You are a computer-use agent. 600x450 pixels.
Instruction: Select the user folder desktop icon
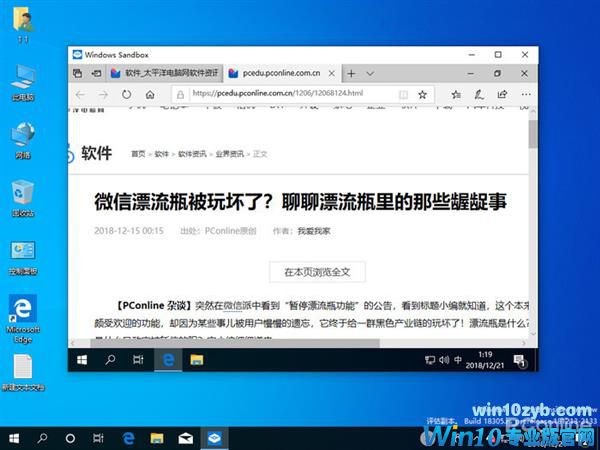point(23,24)
